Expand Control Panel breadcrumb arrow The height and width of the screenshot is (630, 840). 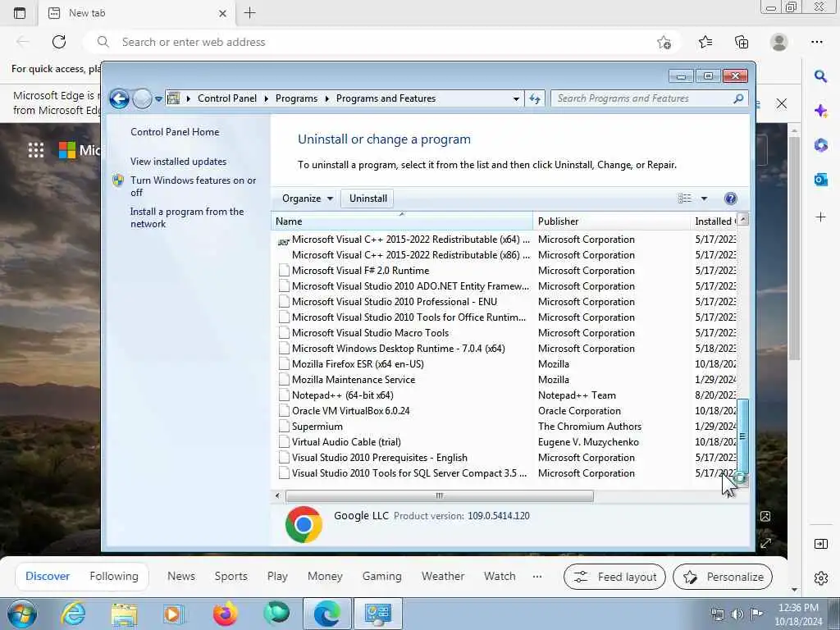pyautogui.click(x=267, y=98)
